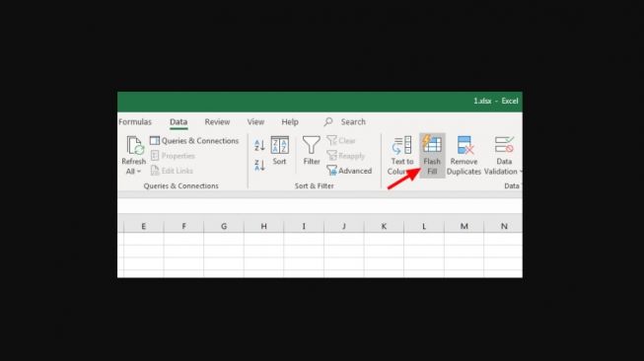Click the greyed Properties command
Image resolution: width=644 pixels, height=361 pixels.
coord(173,156)
